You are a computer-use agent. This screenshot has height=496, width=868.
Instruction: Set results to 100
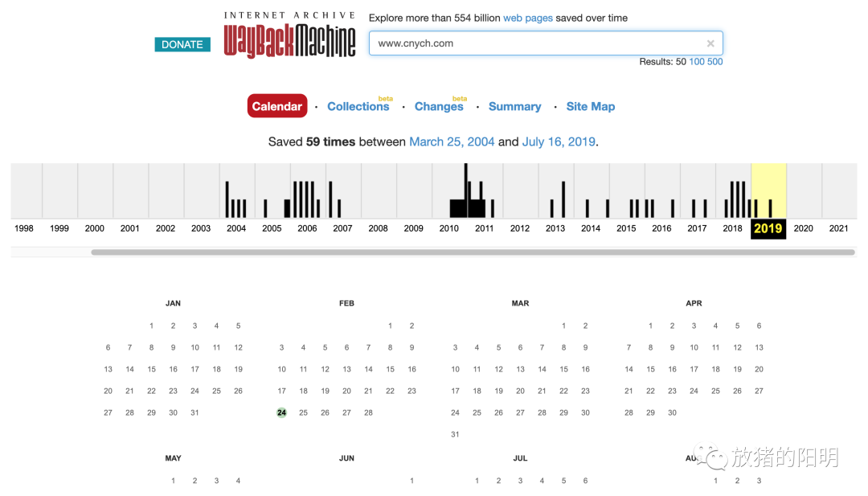pos(696,61)
